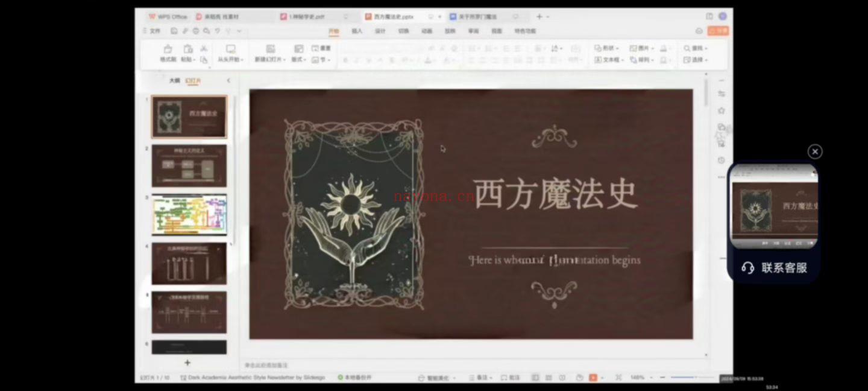Switch to 大纲 outline panel tab
This screenshot has height=391, width=868.
(174, 80)
